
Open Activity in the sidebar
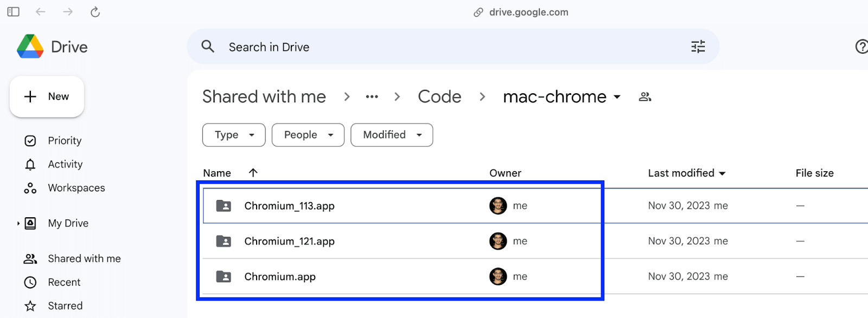click(x=65, y=164)
